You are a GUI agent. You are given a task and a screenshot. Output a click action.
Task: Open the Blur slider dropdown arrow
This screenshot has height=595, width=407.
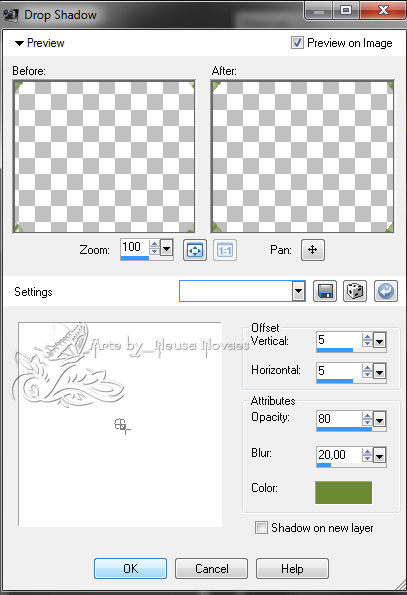pos(379,455)
